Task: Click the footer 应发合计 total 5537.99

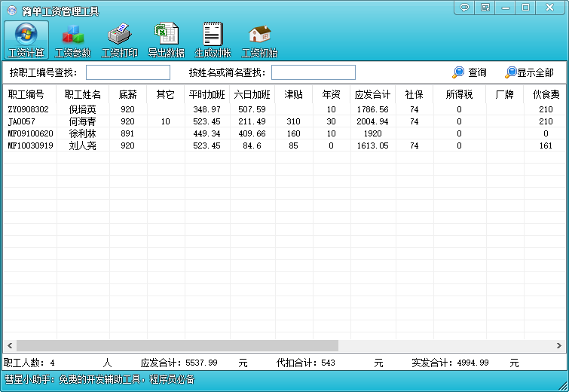Action: (201, 363)
